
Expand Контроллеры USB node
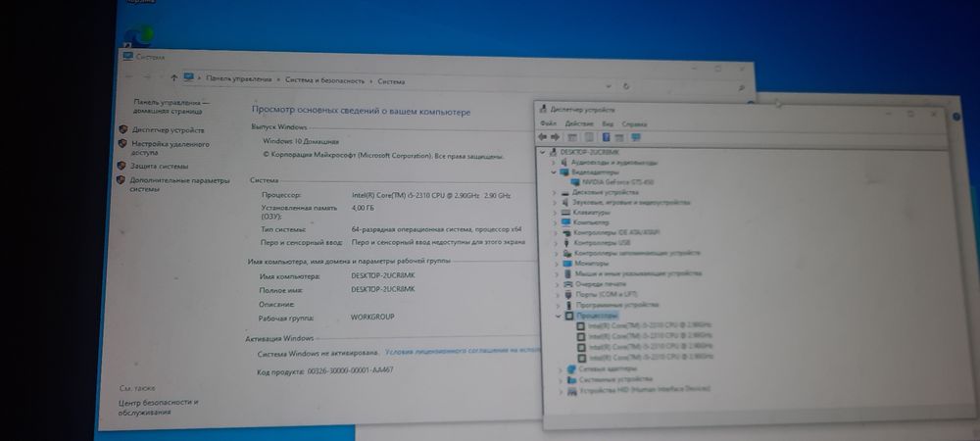click(x=556, y=242)
